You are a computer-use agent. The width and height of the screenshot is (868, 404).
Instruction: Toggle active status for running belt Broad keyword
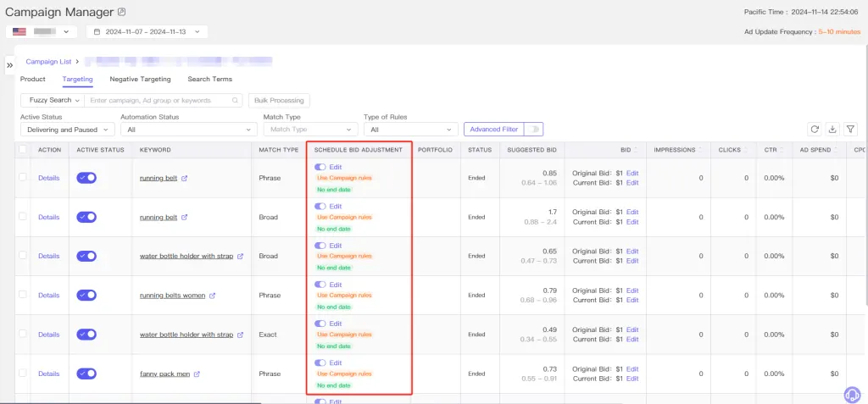(x=86, y=217)
